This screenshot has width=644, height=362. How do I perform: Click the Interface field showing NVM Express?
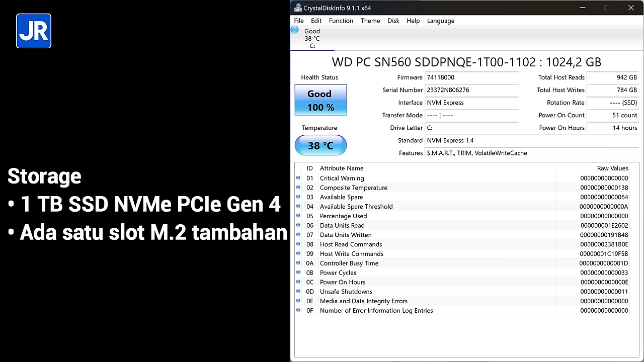(x=472, y=103)
